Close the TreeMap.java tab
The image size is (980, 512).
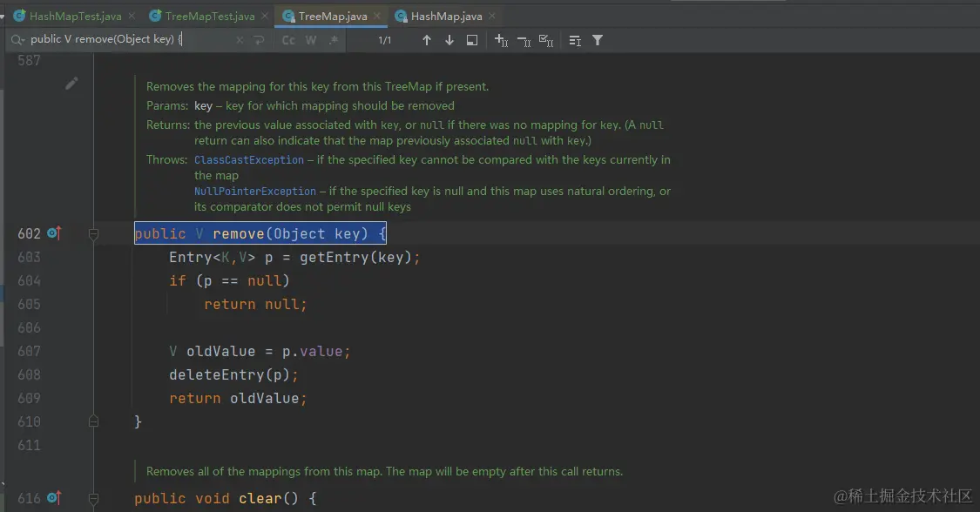[x=377, y=17]
